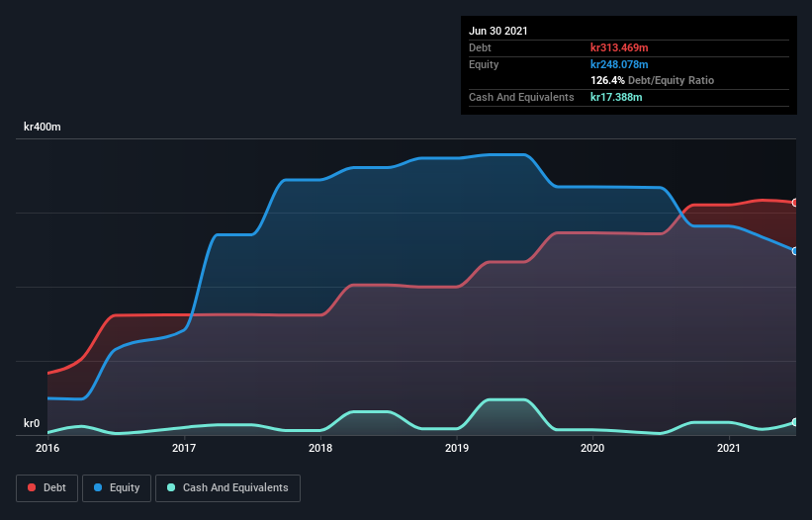Click the 2021 axis label

point(729,448)
